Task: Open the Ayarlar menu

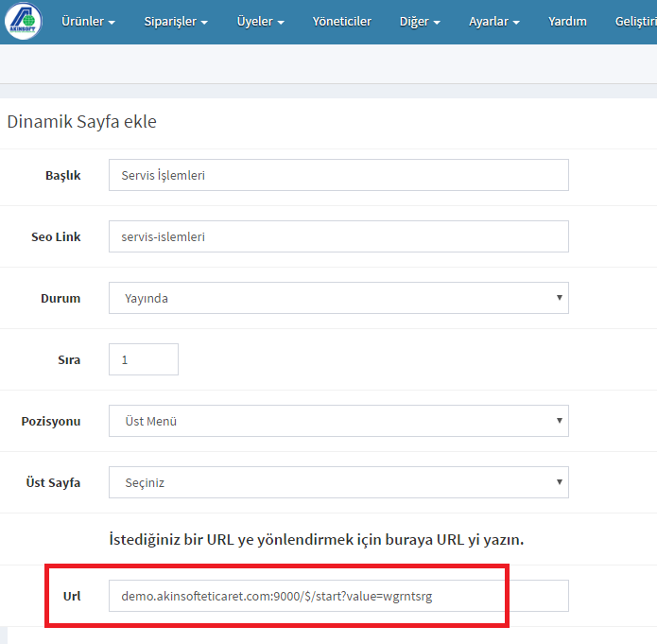Action: click(494, 22)
